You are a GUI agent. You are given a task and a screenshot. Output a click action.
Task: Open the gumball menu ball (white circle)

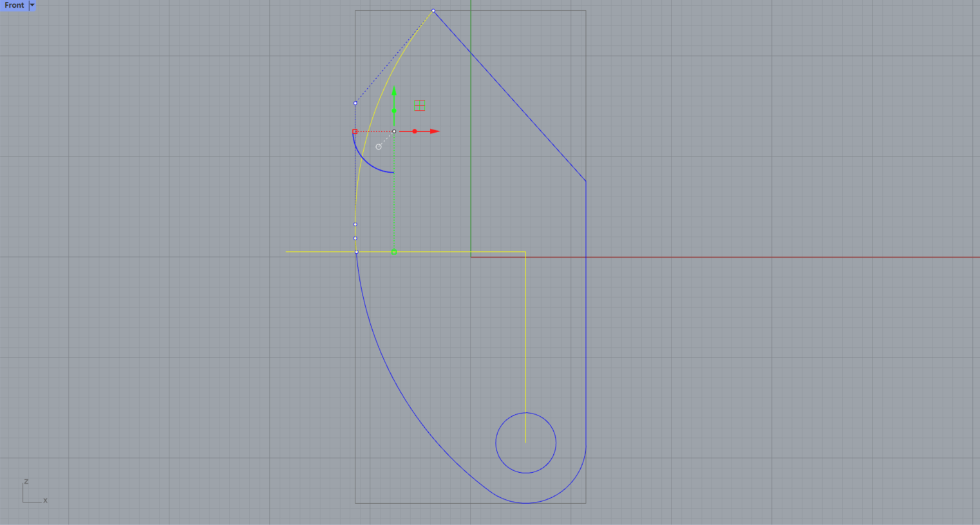coord(379,147)
